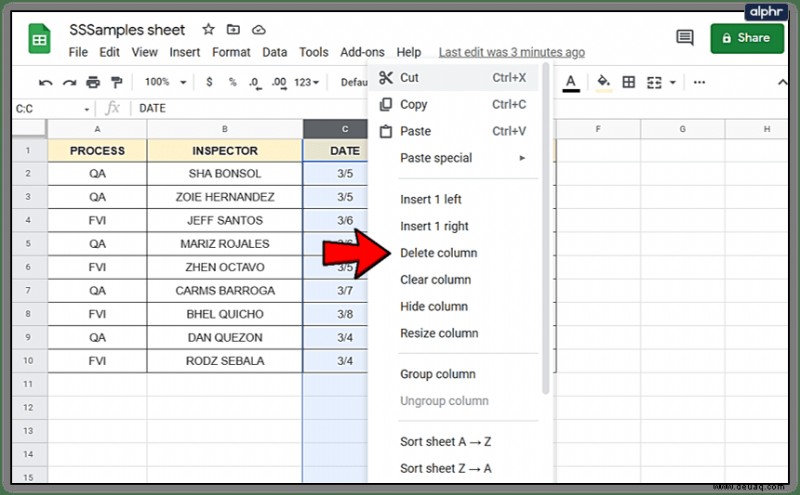Expand the merge cells dropdown arrow

click(x=673, y=82)
